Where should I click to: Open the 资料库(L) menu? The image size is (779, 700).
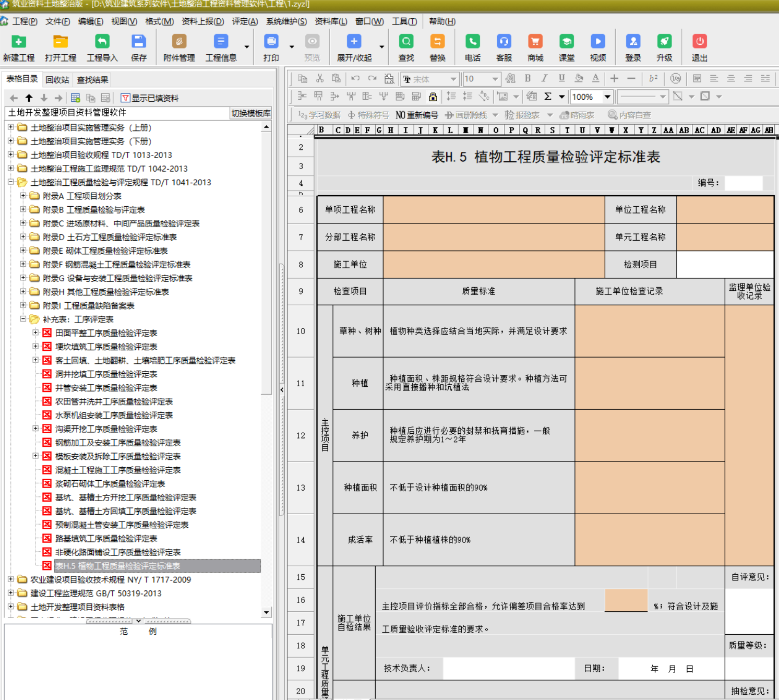pos(331,21)
